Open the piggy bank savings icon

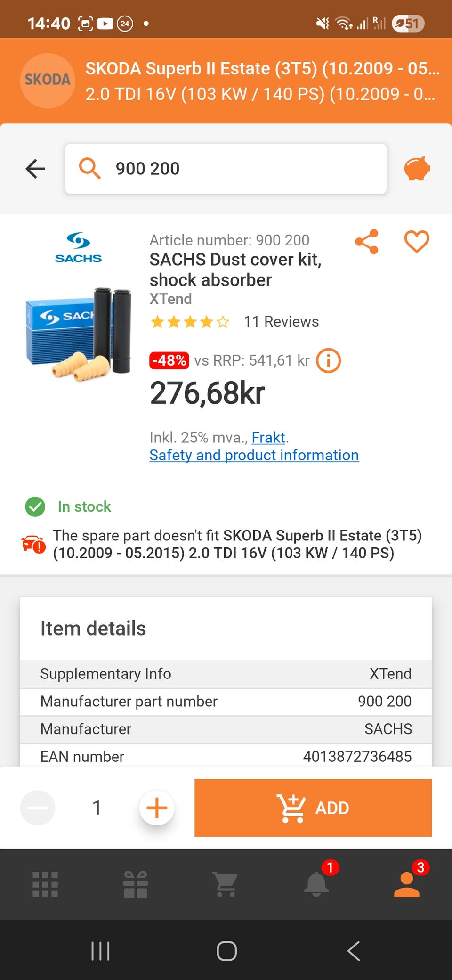pos(417,169)
